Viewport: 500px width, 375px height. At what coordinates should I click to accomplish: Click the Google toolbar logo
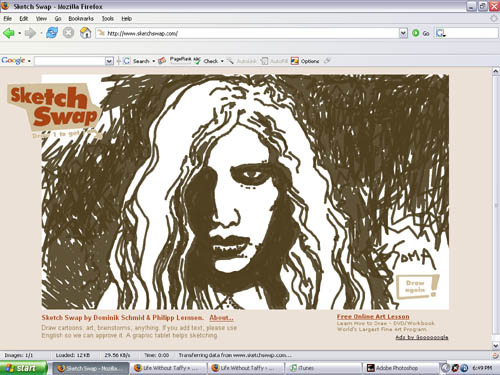13,61
